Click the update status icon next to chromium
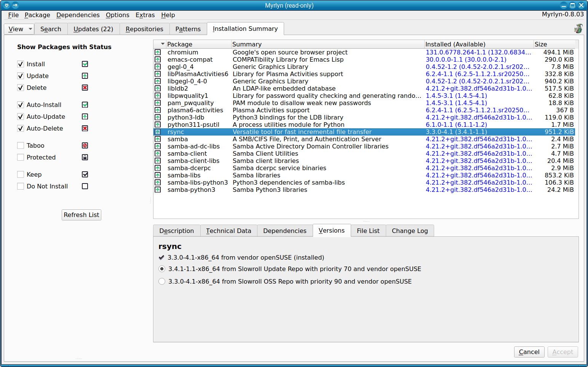This screenshot has height=367, width=588. point(158,53)
